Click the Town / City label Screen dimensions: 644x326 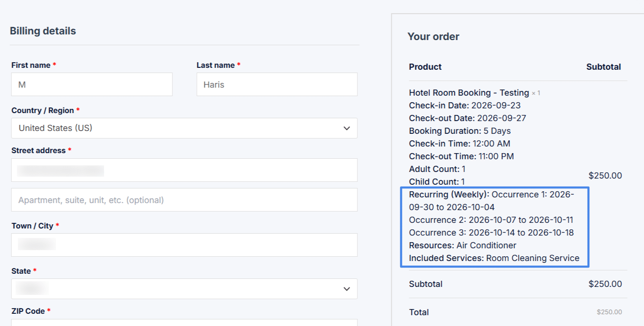point(35,226)
